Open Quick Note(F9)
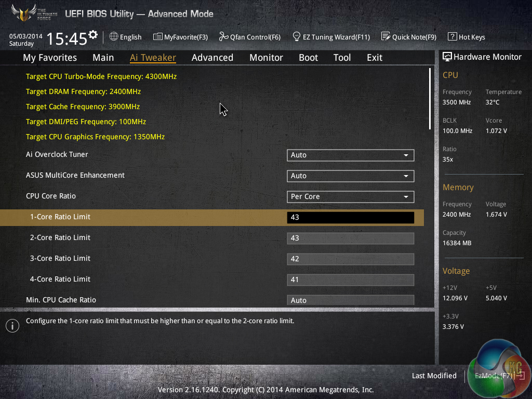Image resolution: width=532 pixels, height=399 pixels. tap(409, 37)
